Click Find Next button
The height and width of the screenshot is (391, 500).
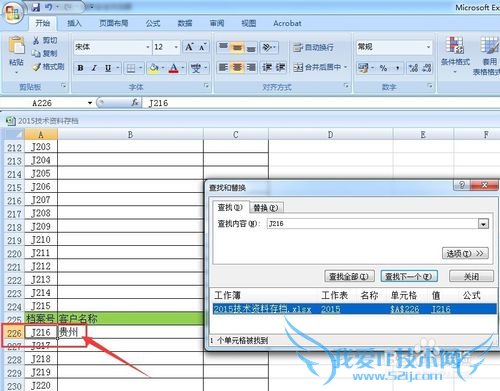click(x=409, y=276)
